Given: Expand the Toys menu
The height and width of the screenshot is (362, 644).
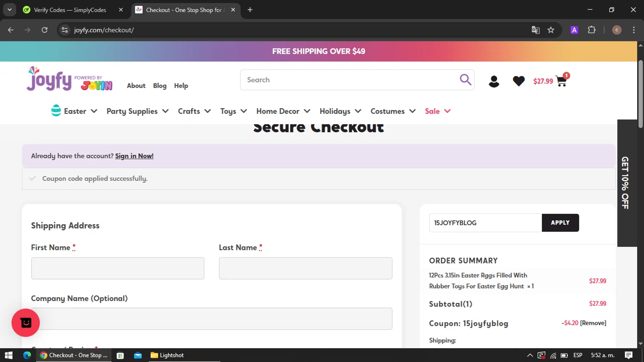Looking at the screenshot, I should (x=234, y=111).
